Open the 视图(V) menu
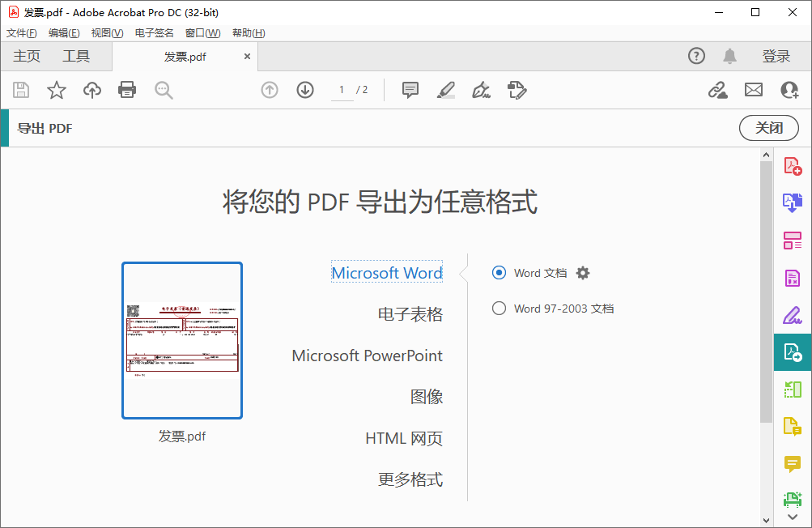Viewport: 812px width, 528px height. point(107,33)
